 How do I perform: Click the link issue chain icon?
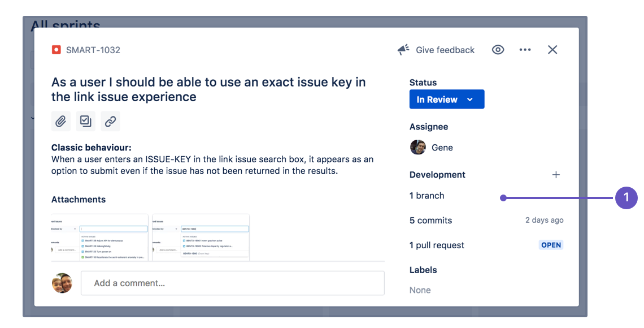(111, 121)
